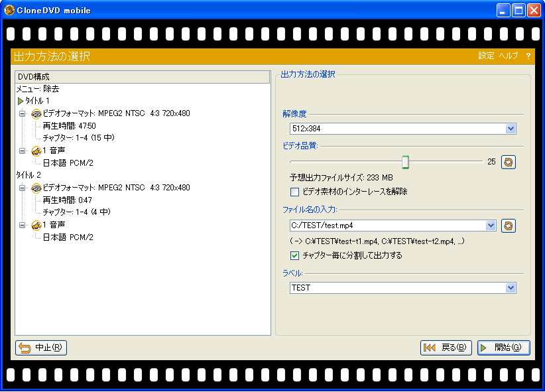Click the 開始(G) start button
Image resolution: width=545 pixels, height=392 pixels.
[x=504, y=348]
